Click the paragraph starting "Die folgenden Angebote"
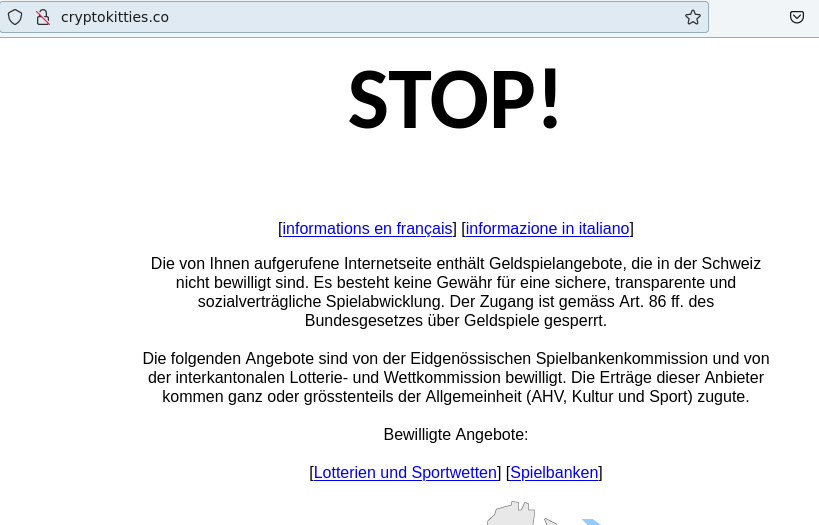Image resolution: width=819 pixels, height=525 pixels. tap(456, 378)
